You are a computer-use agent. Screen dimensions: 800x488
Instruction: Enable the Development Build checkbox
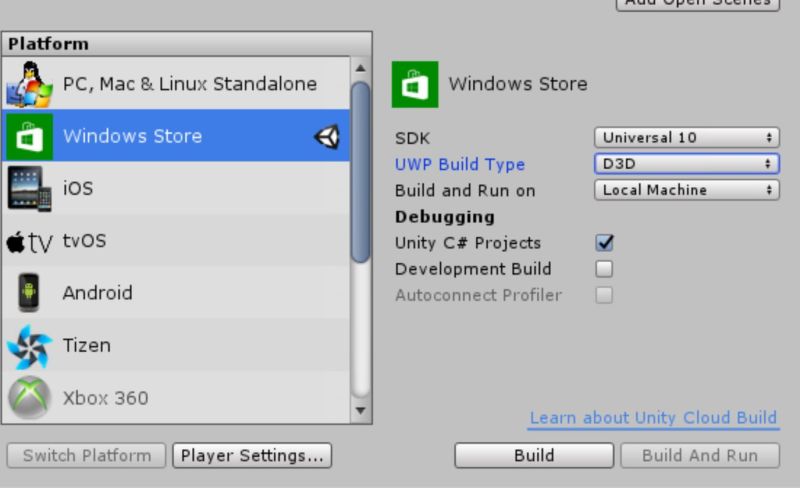604,269
